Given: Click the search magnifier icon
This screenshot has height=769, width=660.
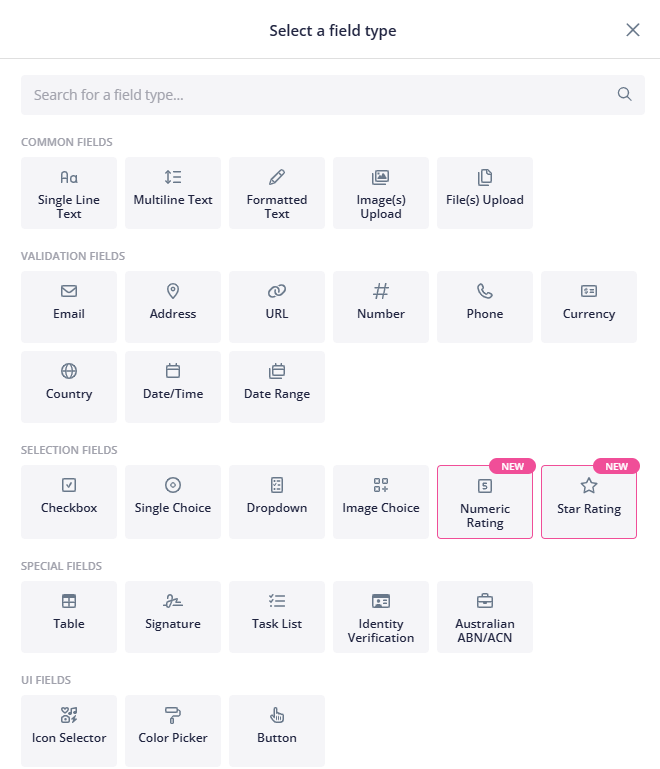Looking at the screenshot, I should coord(625,95).
